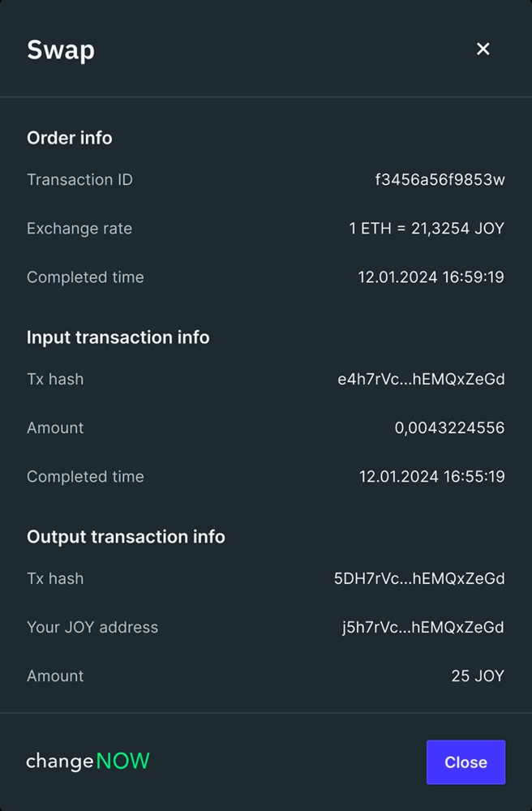The width and height of the screenshot is (532, 811).
Task: Click the Transaction ID label
Action: [79, 180]
